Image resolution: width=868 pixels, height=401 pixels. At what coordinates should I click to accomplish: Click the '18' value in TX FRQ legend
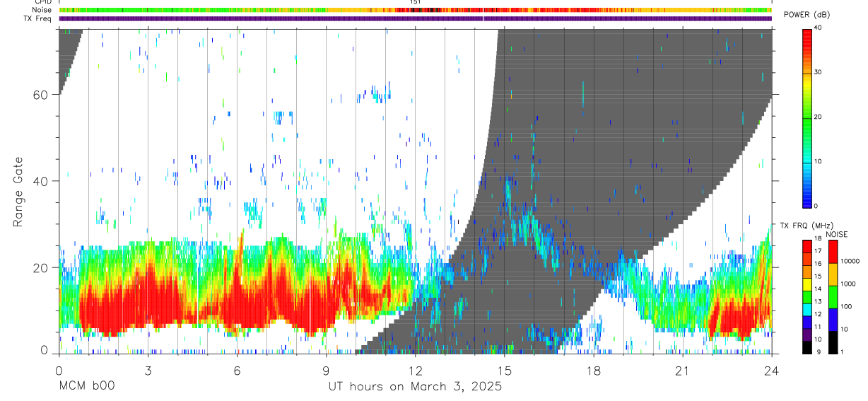(x=818, y=238)
